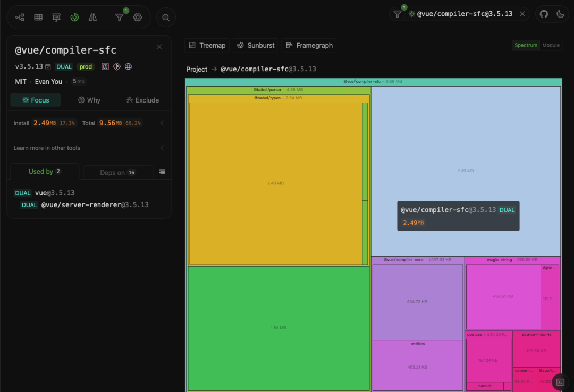
Task: Switch to the Sunburst tab
Action: pos(256,45)
